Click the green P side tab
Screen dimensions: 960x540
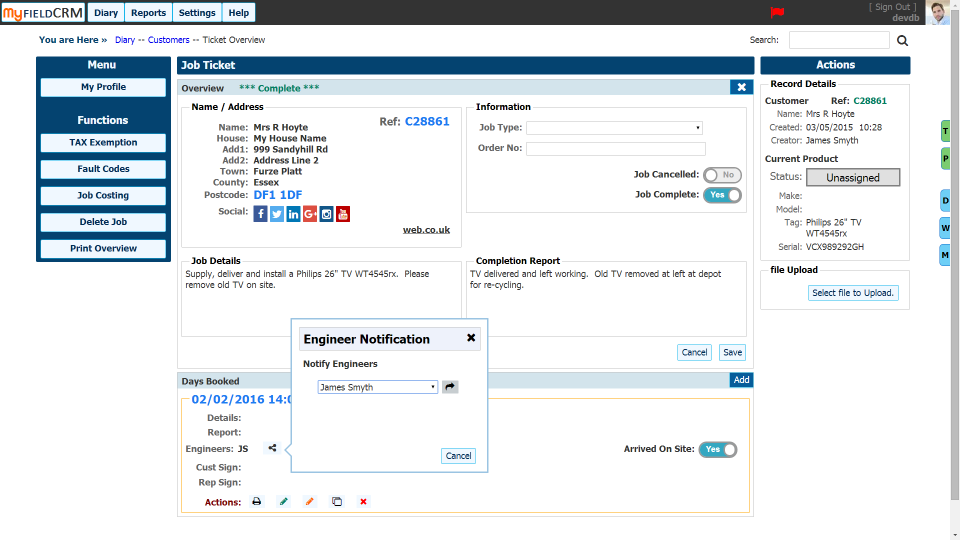point(945,158)
